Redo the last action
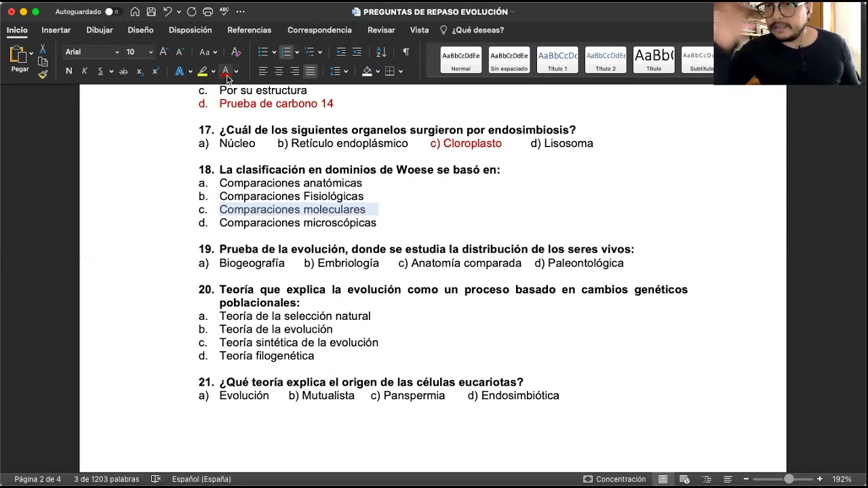The image size is (868, 488). click(192, 12)
